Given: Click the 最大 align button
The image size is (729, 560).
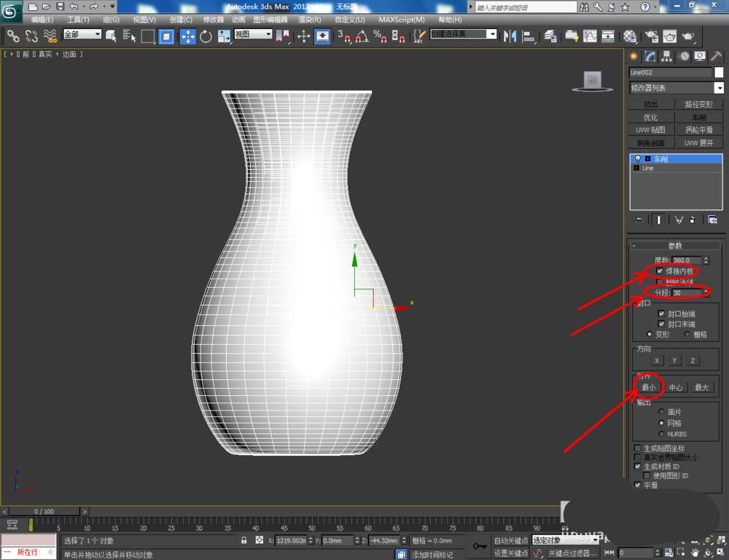Looking at the screenshot, I should [701, 387].
